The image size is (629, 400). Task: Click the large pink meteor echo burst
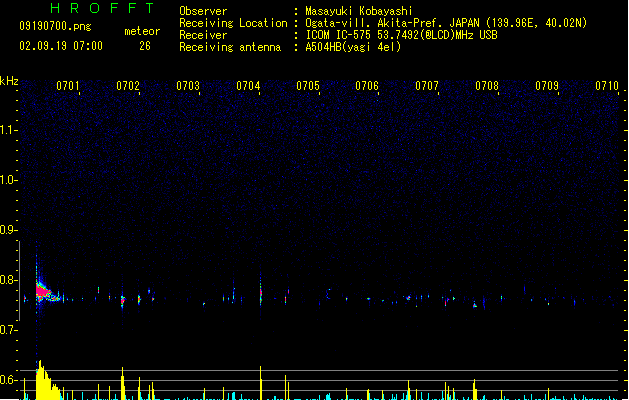(43, 291)
